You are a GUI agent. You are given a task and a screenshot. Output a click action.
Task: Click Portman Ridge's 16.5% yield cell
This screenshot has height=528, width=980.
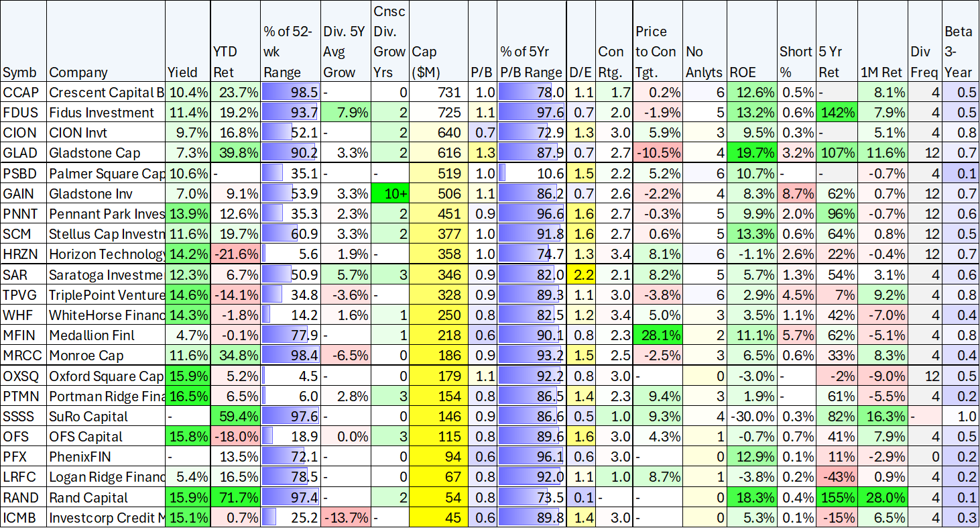point(188,396)
